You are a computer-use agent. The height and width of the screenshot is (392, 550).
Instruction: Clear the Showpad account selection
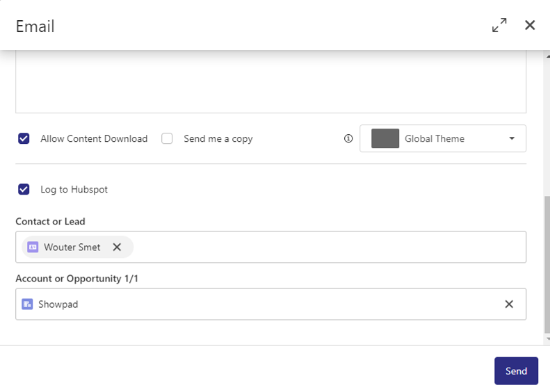pos(509,304)
